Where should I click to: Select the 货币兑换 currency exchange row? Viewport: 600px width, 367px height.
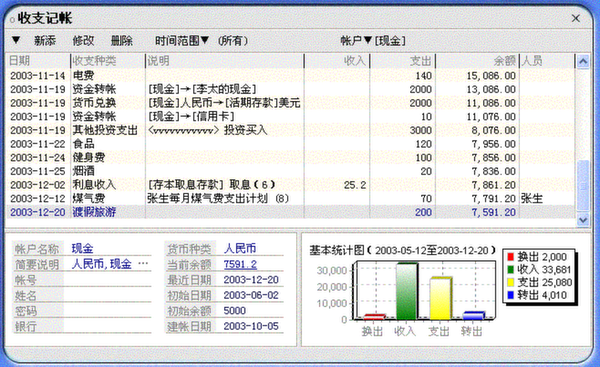[291, 103]
